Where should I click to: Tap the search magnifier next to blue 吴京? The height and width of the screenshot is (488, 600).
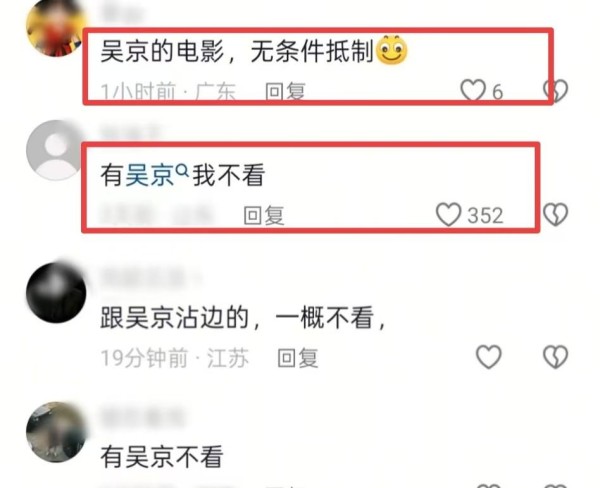[x=183, y=169]
